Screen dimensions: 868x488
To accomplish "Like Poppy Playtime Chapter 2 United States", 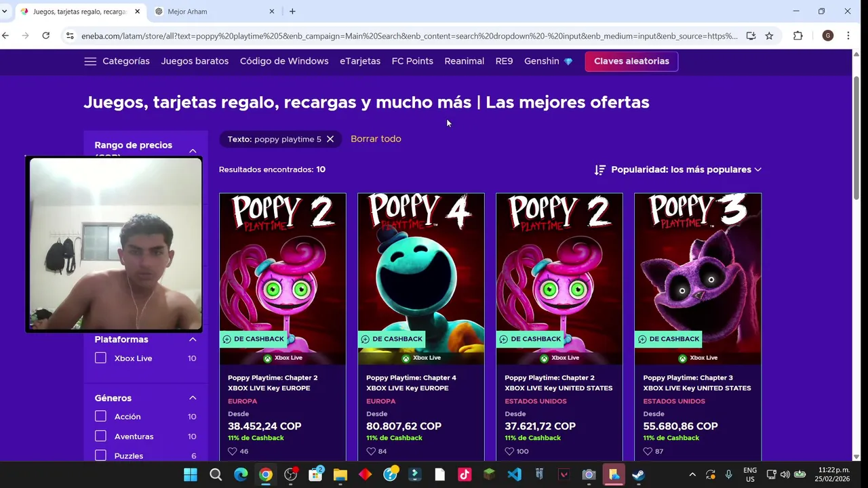I will tap(509, 451).
